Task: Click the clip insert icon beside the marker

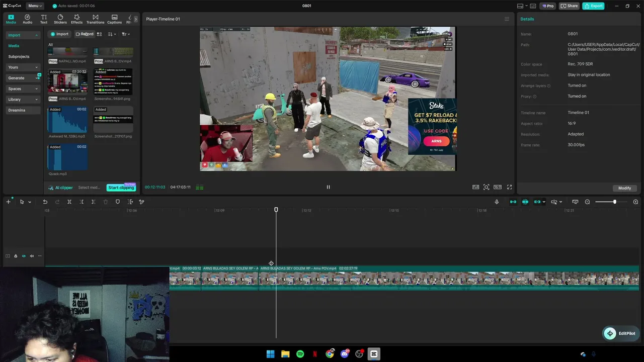Action: coord(130,202)
